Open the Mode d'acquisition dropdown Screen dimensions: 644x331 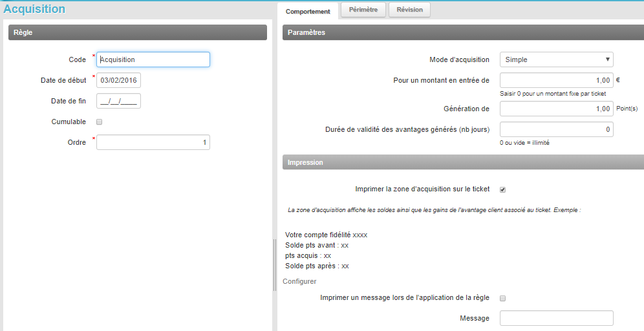click(x=556, y=59)
